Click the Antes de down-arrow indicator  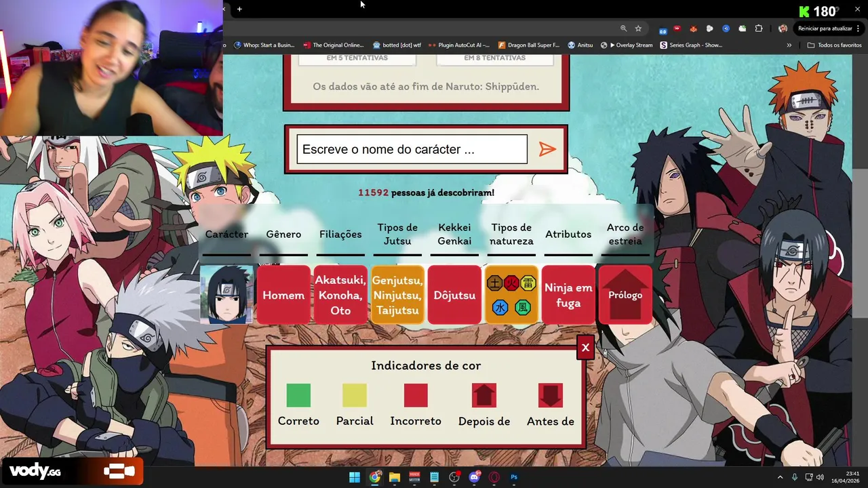click(x=551, y=395)
